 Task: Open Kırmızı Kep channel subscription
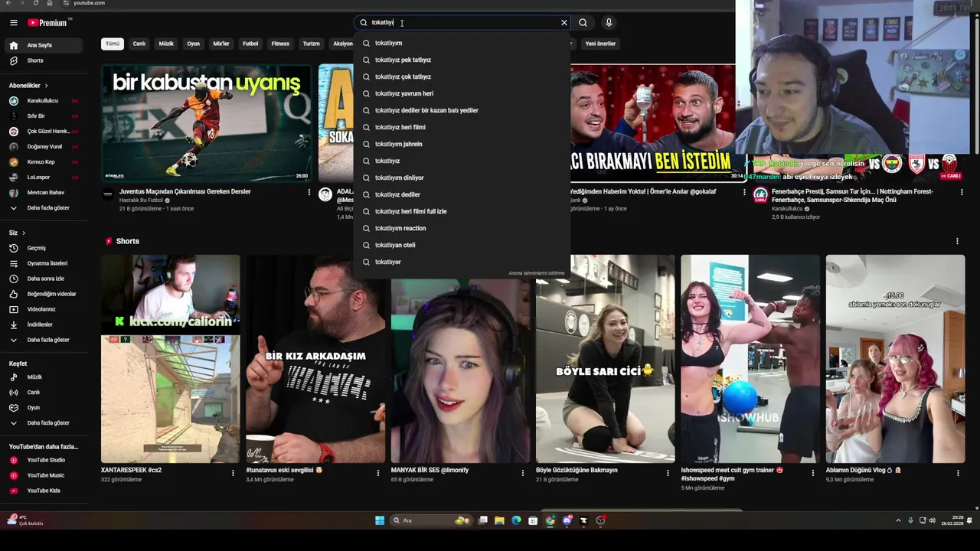coord(42,162)
